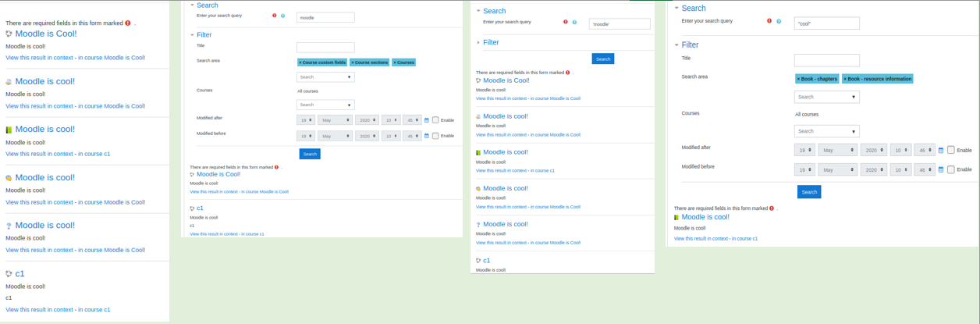Click the course icon beside 'c1' in the second panel

point(192,208)
